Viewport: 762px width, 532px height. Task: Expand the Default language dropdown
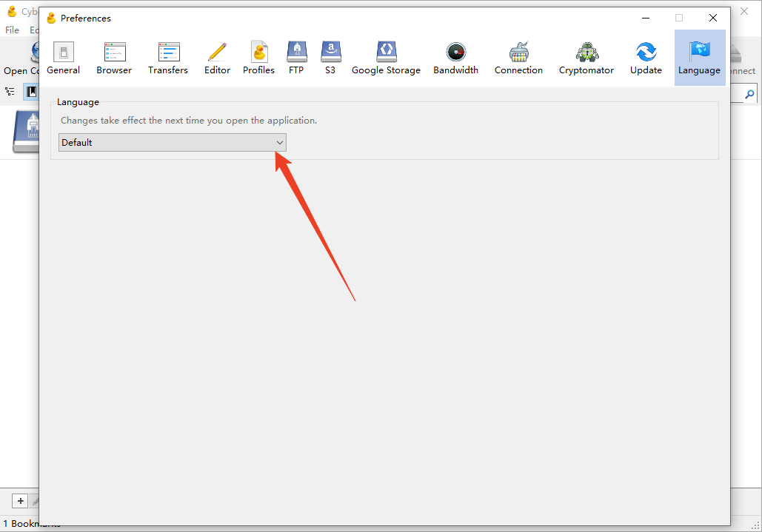pos(173,143)
